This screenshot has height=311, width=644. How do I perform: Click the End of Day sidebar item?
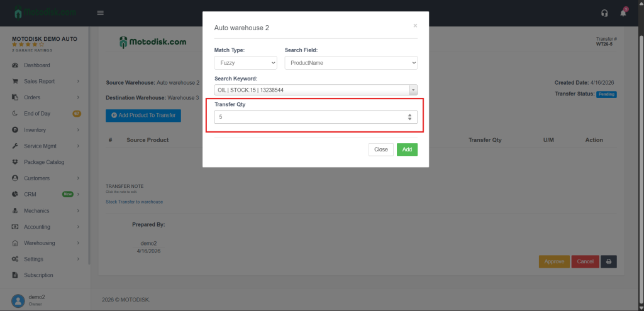pos(36,114)
